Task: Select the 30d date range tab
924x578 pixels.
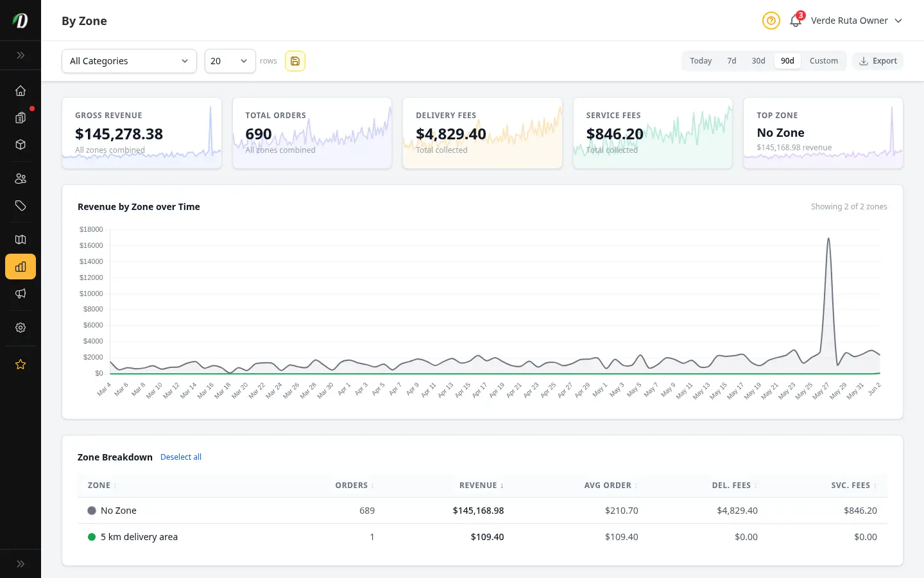Action: click(x=758, y=61)
